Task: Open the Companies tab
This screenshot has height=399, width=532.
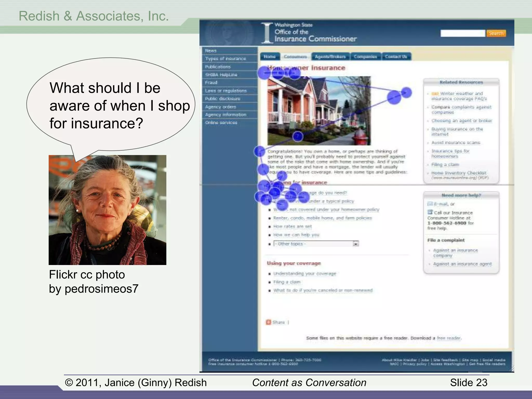Action: 365,56
